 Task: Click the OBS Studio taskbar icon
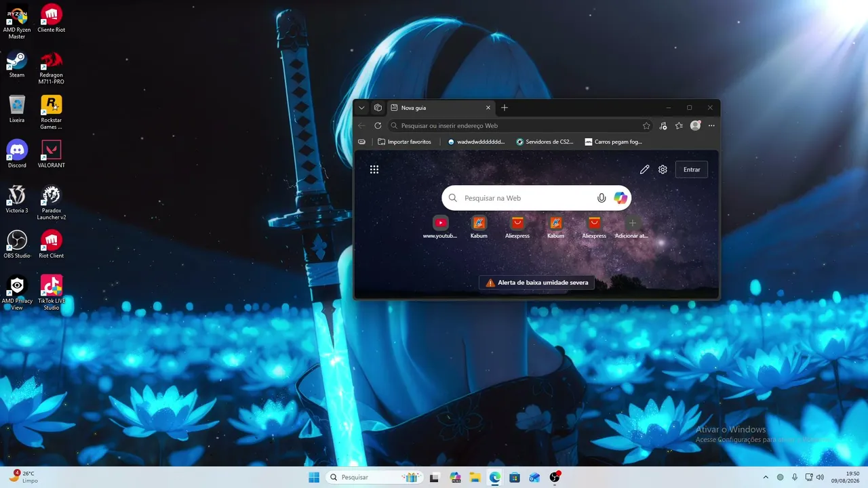pos(555,477)
